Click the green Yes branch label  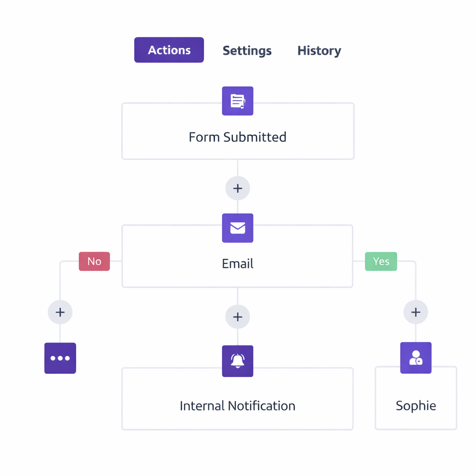[381, 261]
